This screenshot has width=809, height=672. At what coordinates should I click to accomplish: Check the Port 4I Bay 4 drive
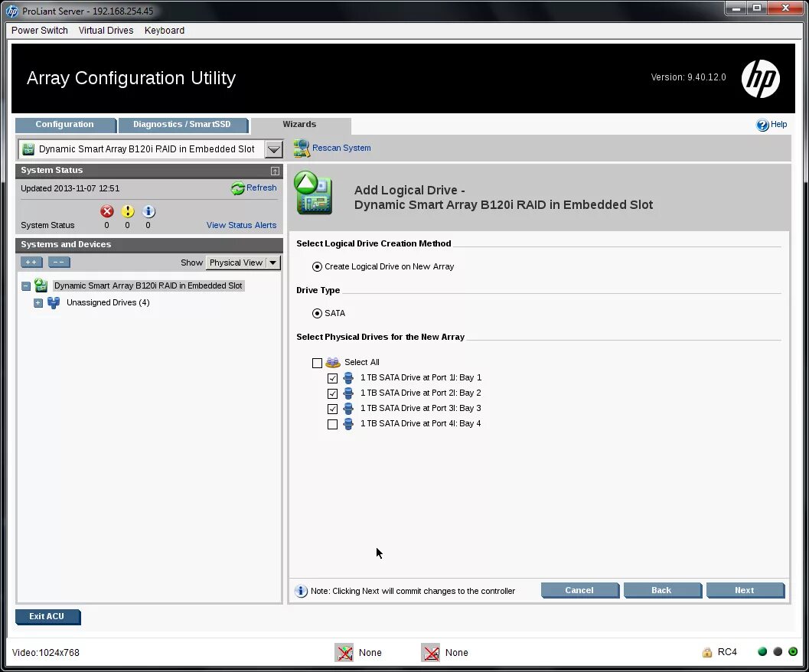click(x=332, y=424)
